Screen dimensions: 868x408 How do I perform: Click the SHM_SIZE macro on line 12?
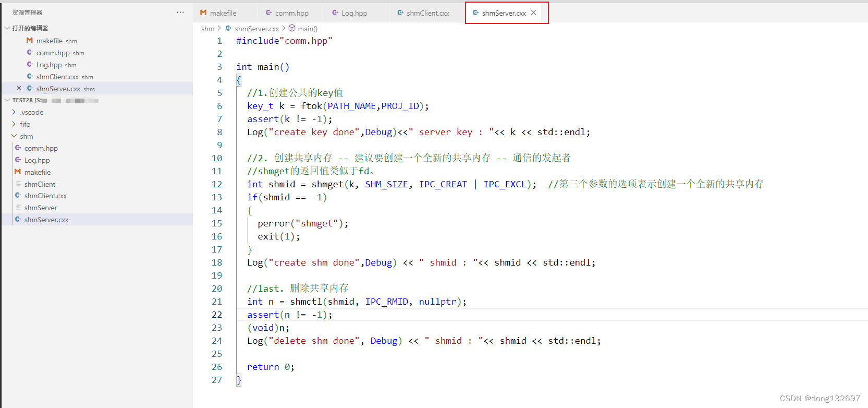pyautogui.click(x=386, y=184)
